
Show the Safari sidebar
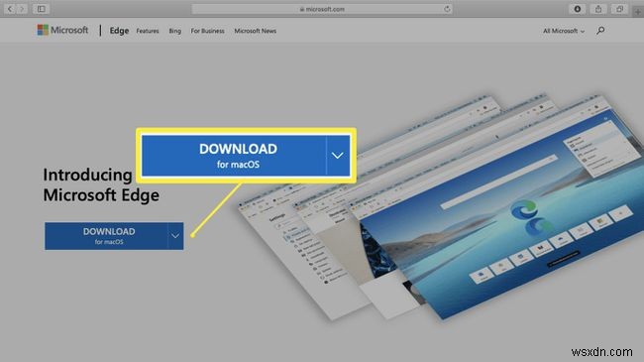tap(41, 9)
